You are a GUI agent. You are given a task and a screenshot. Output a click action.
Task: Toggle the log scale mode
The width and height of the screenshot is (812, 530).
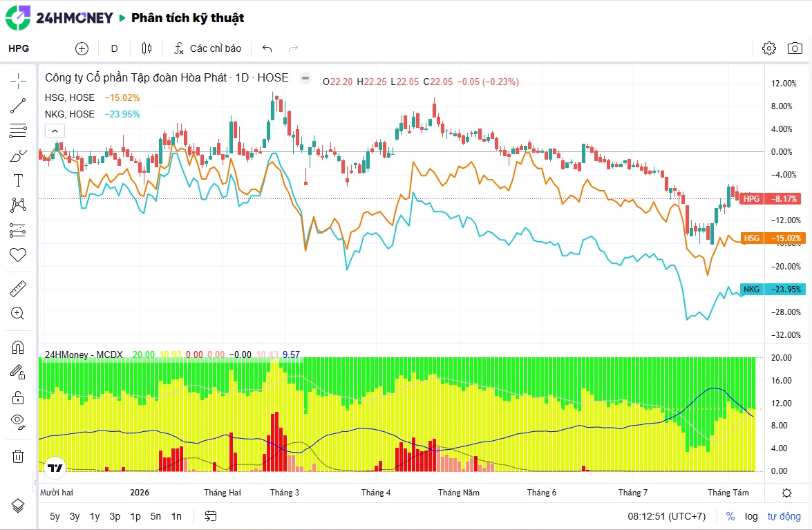tap(751, 517)
